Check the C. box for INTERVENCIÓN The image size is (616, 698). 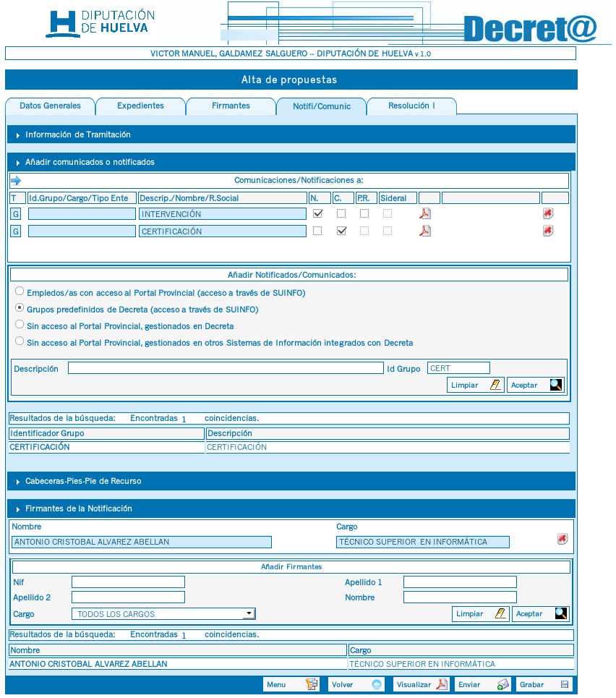coord(341,213)
